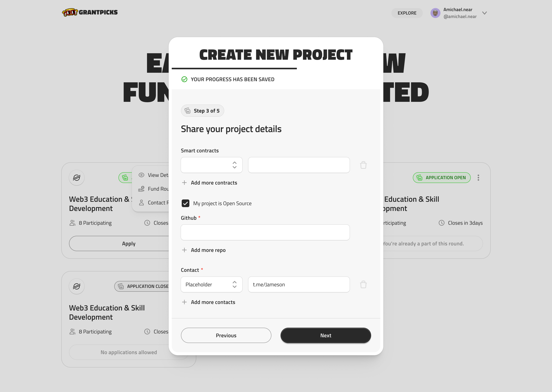The height and width of the screenshot is (392, 552).
Task: Click the Previous button
Action: [226, 335]
